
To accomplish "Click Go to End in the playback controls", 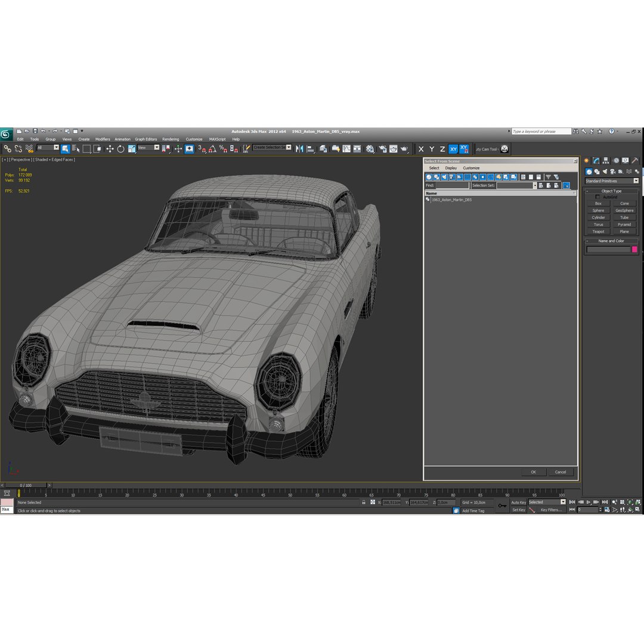I will (x=605, y=502).
